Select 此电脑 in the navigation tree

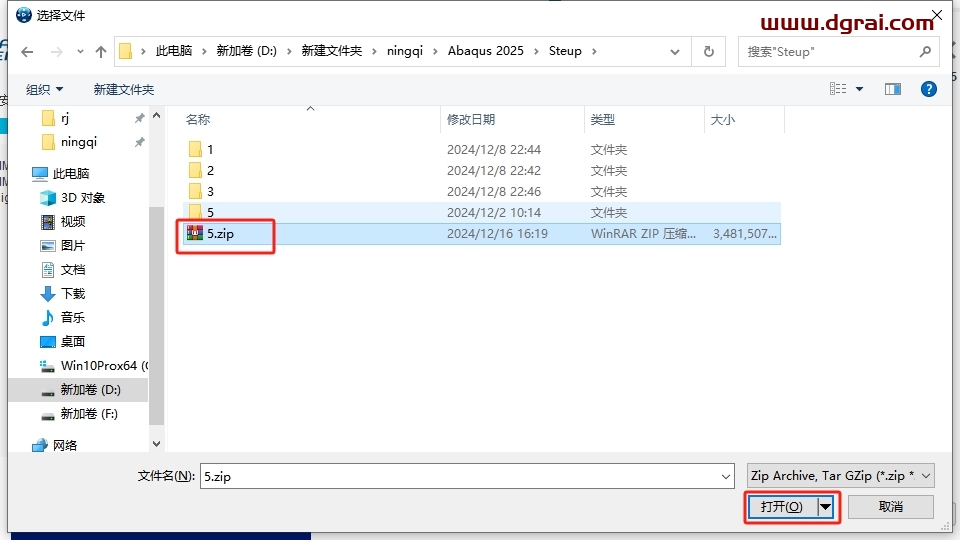[71, 174]
